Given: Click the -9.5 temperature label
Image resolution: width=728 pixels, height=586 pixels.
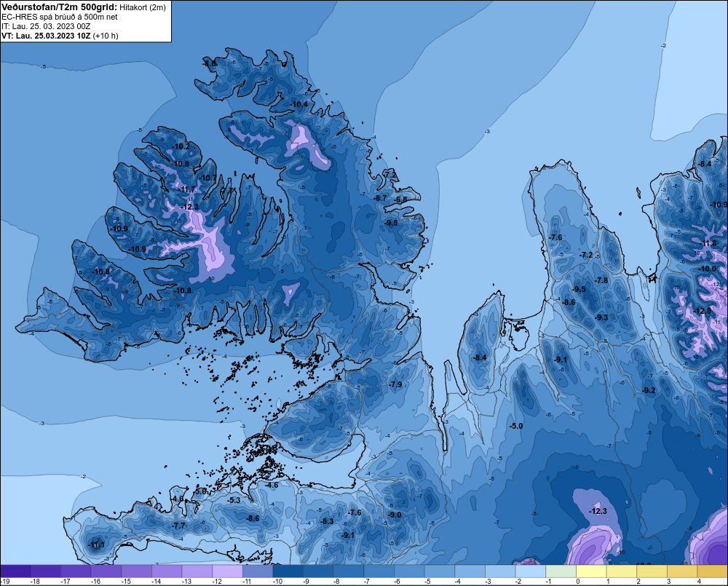Looking at the screenshot, I should (x=579, y=289).
